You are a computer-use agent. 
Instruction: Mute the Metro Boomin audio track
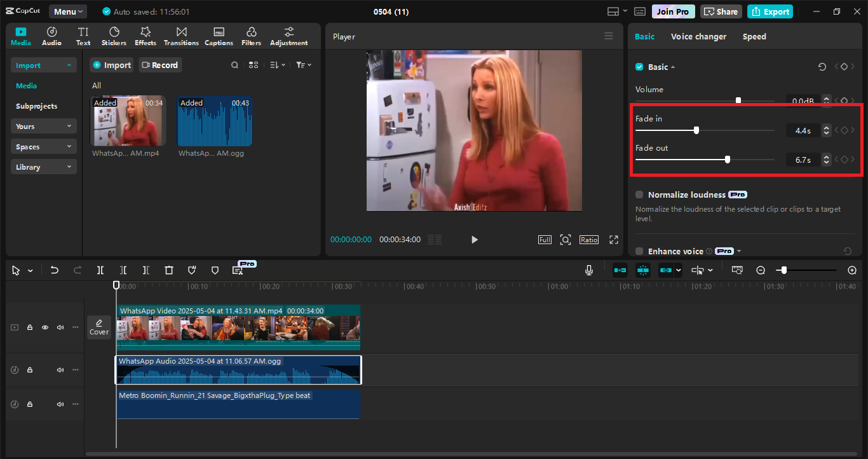[60, 404]
